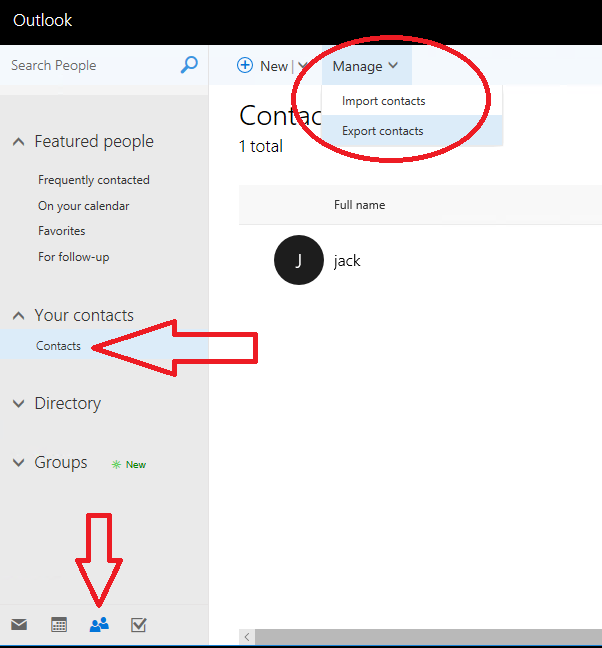602x648 pixels.
Task: Sort by Full name column header
Action: click(359, 205)
